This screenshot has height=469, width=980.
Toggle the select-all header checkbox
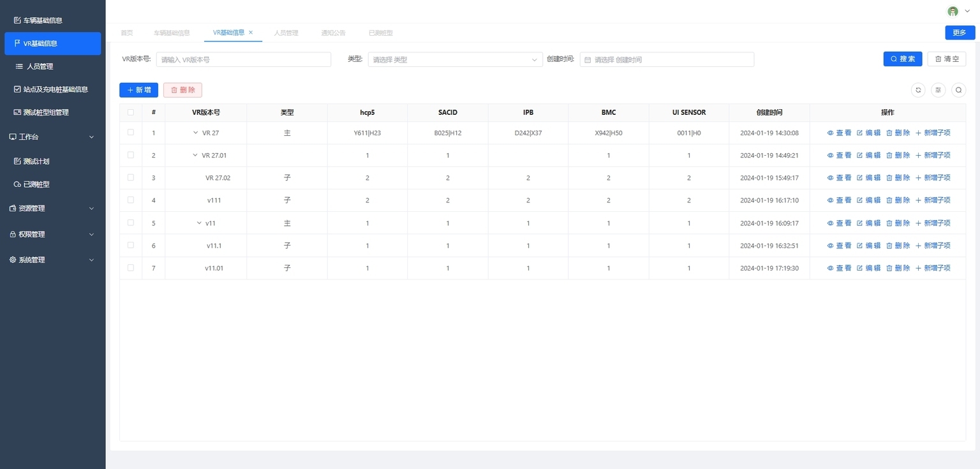point(131,112)
